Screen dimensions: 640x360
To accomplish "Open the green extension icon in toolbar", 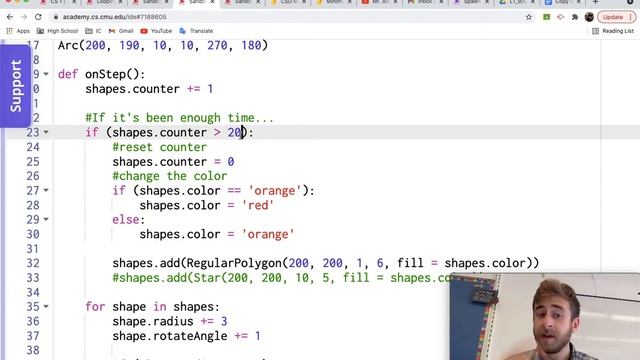I will tap(546, 17).
